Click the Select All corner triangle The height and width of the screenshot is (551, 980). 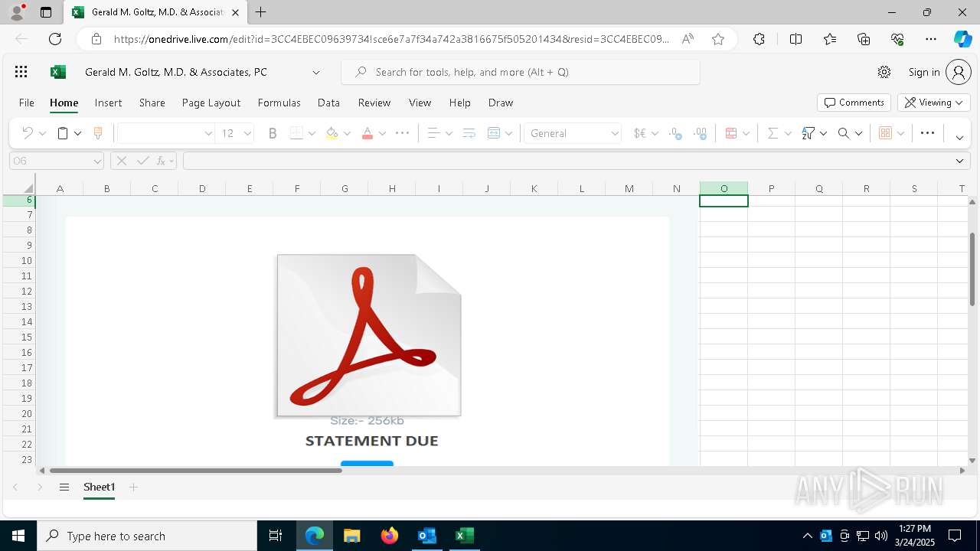[x=29, y=188]
